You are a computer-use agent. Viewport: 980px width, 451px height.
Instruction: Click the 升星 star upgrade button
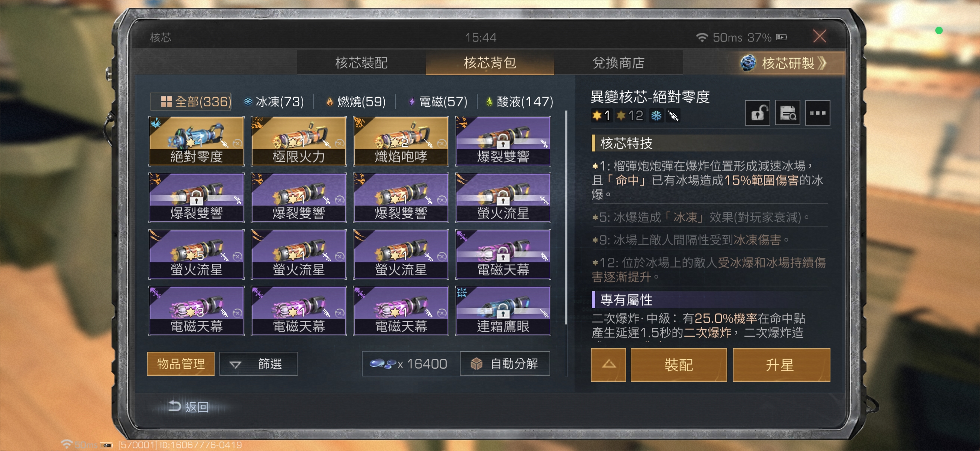pyautogui.click(x=782, y=365)
